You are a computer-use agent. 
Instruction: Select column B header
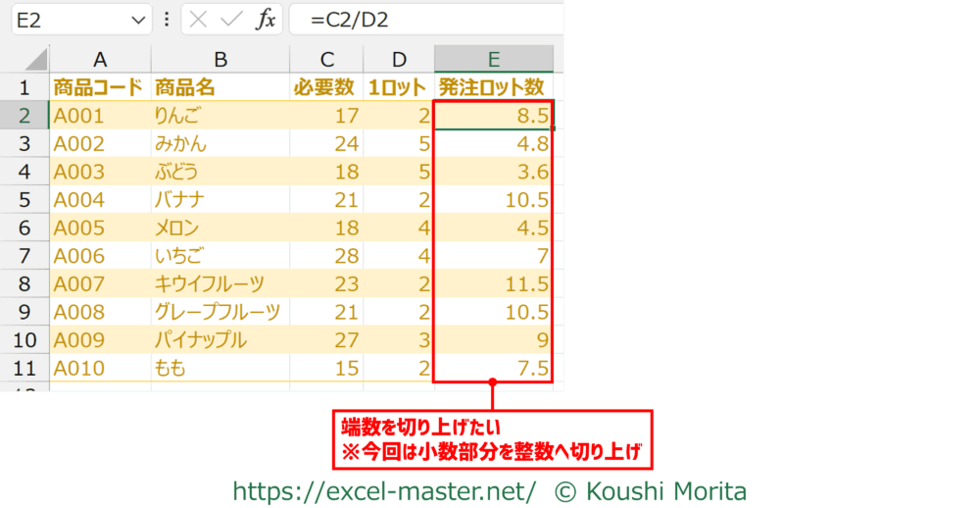point(220,59)
